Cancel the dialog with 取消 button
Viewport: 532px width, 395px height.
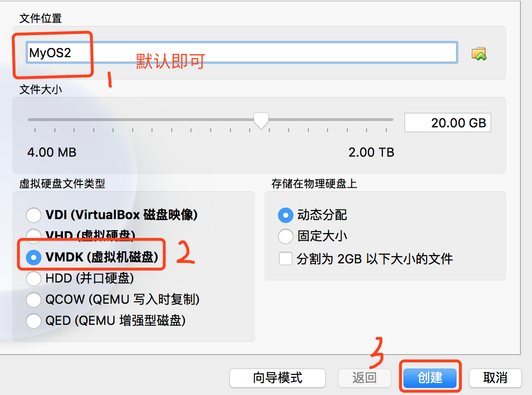495,378
